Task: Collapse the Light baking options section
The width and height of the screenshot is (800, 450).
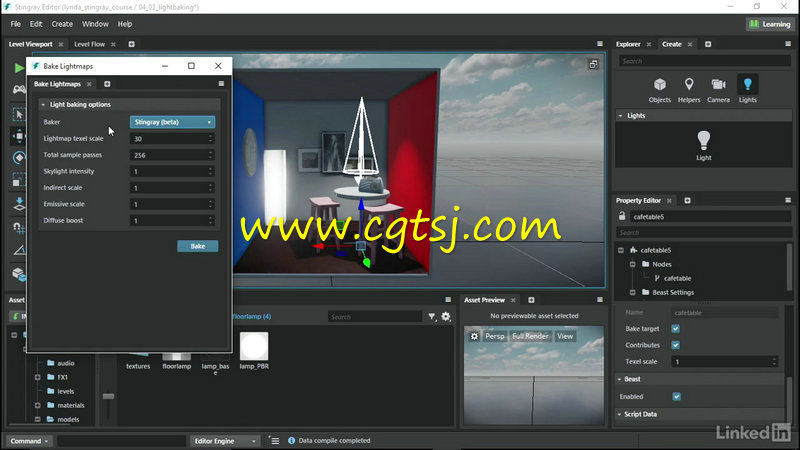Action: (x=43, y=105)
